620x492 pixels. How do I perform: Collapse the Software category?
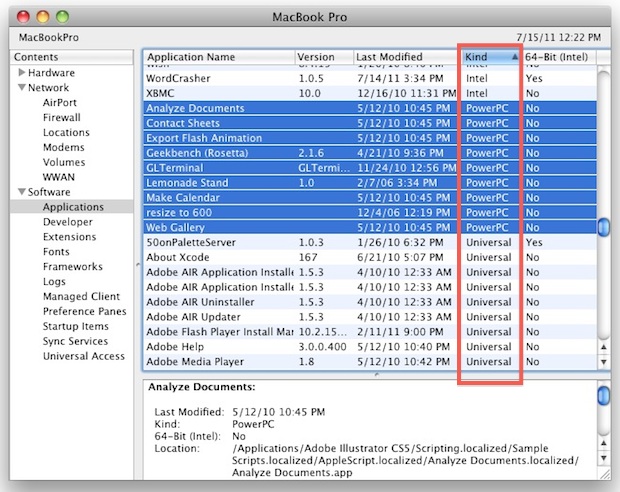point(22,192)
